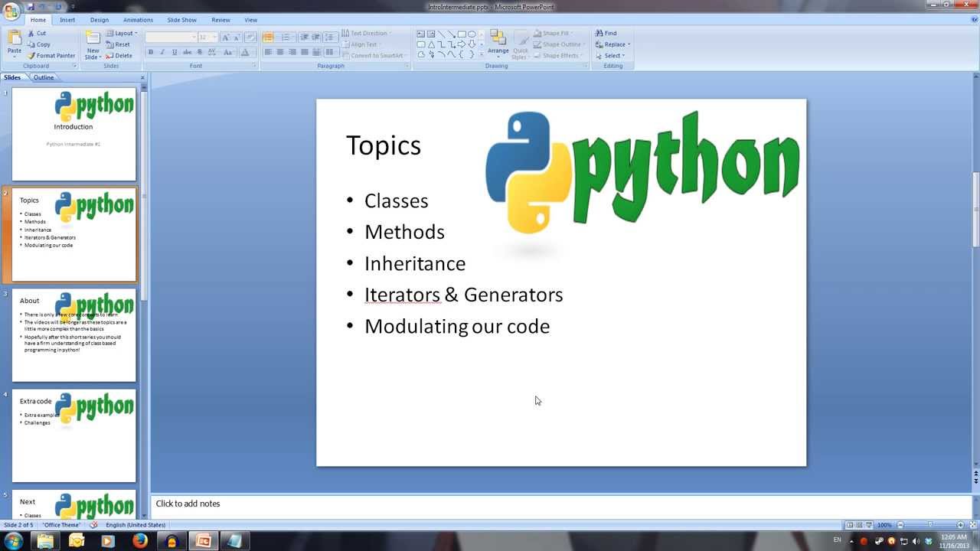
Task: Toggle Strikethrough formatting
Action: pos(187,52)
